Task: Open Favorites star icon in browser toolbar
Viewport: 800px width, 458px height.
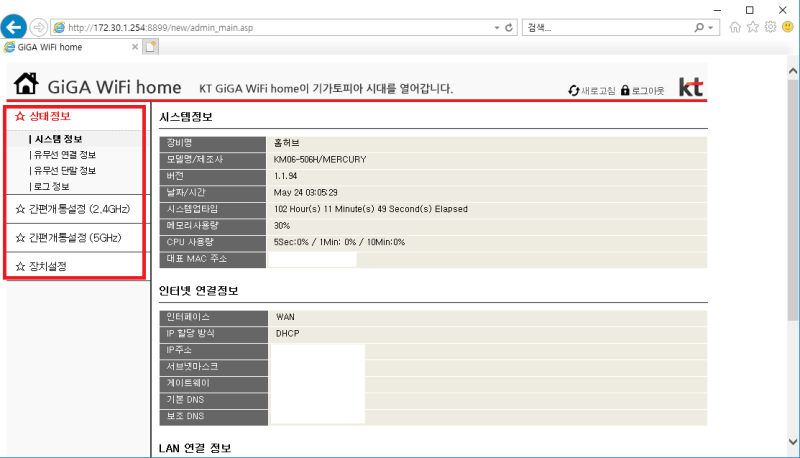Action: (x=753, y=27)
